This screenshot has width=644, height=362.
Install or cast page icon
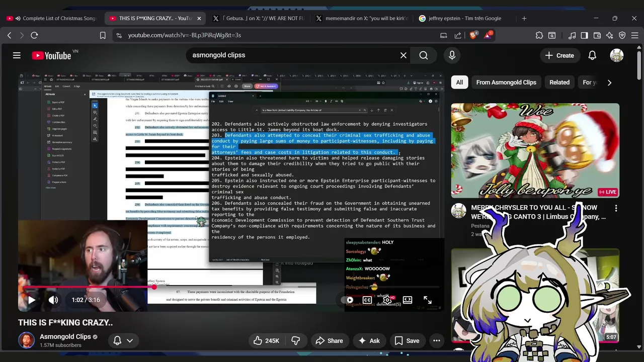(x=444, y=35)
